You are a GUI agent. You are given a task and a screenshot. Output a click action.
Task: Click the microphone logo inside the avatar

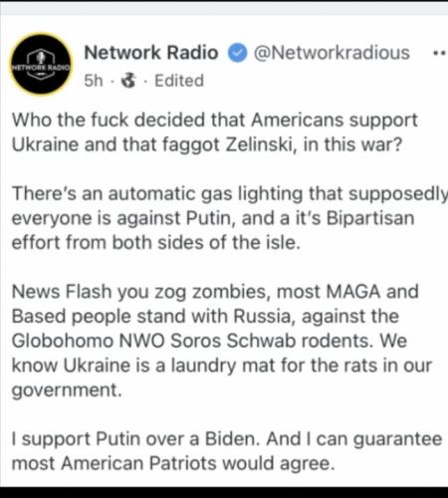(x=41, y=57)
